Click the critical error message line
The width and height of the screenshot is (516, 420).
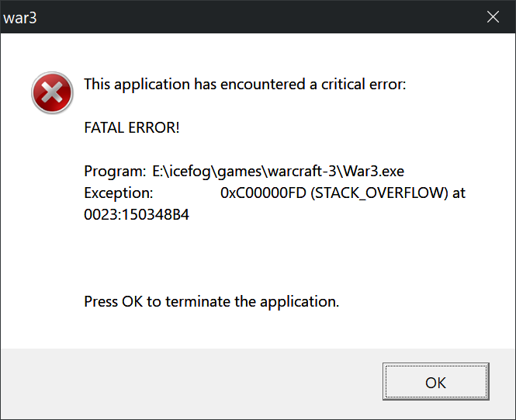[244, 84]
